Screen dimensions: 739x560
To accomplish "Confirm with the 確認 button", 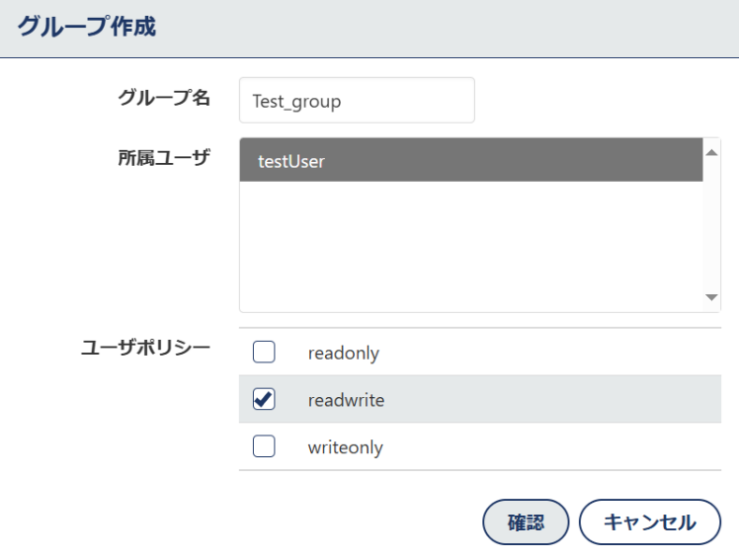I will point(526,521).
